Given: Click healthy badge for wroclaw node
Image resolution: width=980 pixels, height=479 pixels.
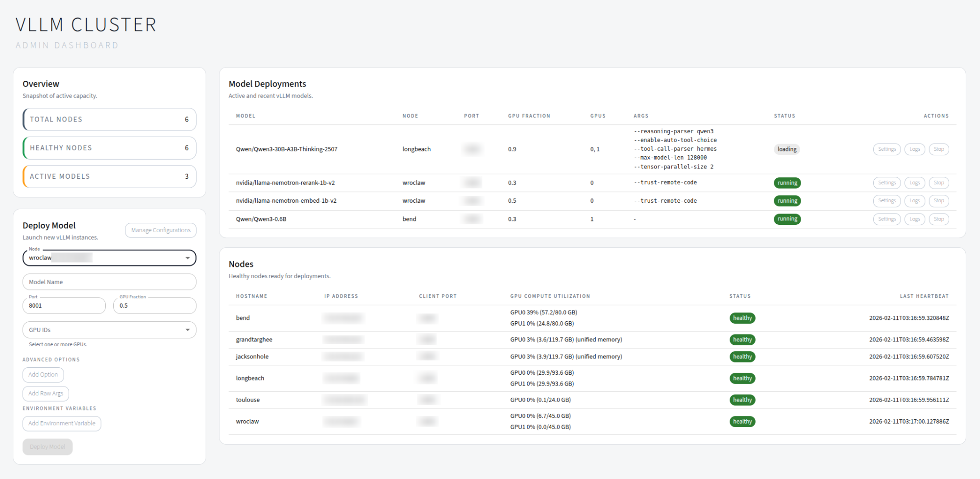Looking at the screenshot, I should tap(742, 422).
